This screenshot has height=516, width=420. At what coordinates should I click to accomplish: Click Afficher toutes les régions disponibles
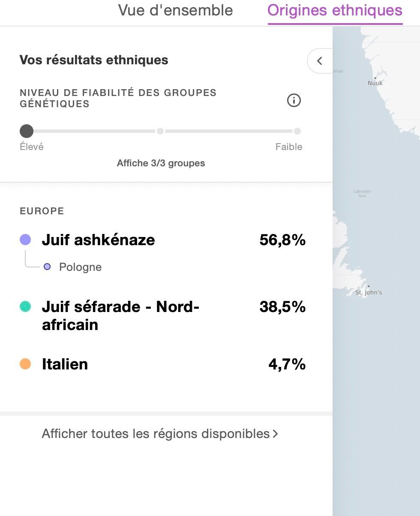click(x=156, y=434)
